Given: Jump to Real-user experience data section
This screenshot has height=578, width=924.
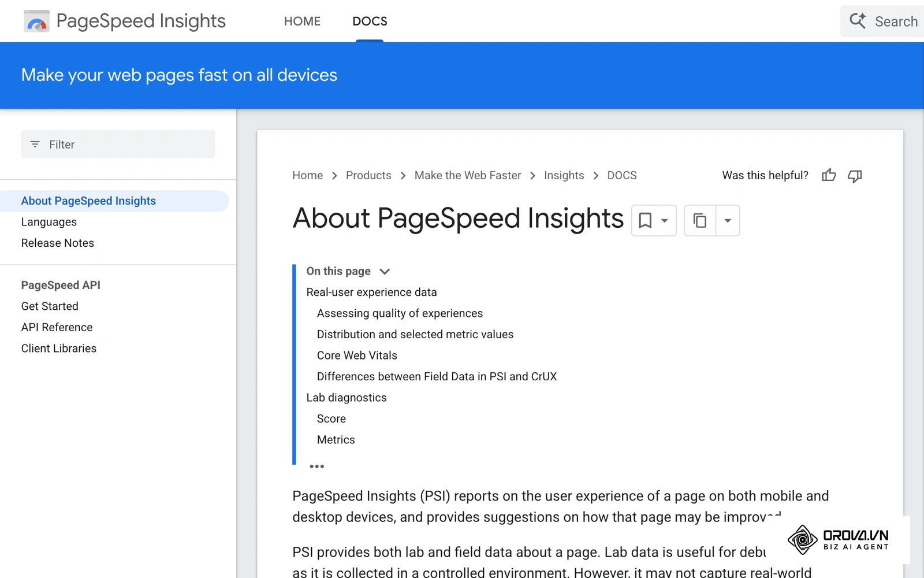Looking at the screenshot, I should point(371,292).
